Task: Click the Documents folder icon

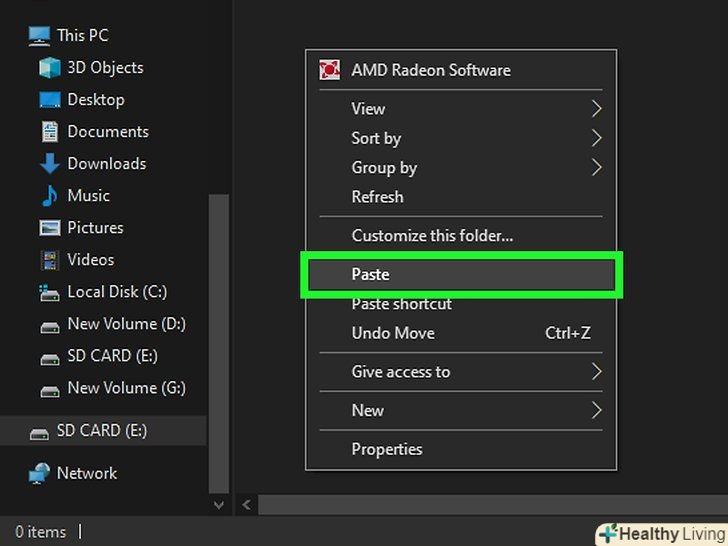Action: point(50,132)
